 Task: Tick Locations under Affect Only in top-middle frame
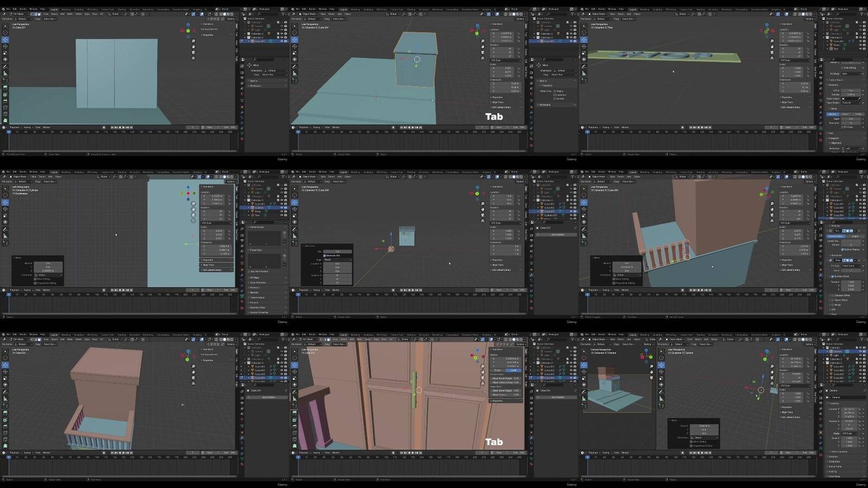[x=555, y=95]
